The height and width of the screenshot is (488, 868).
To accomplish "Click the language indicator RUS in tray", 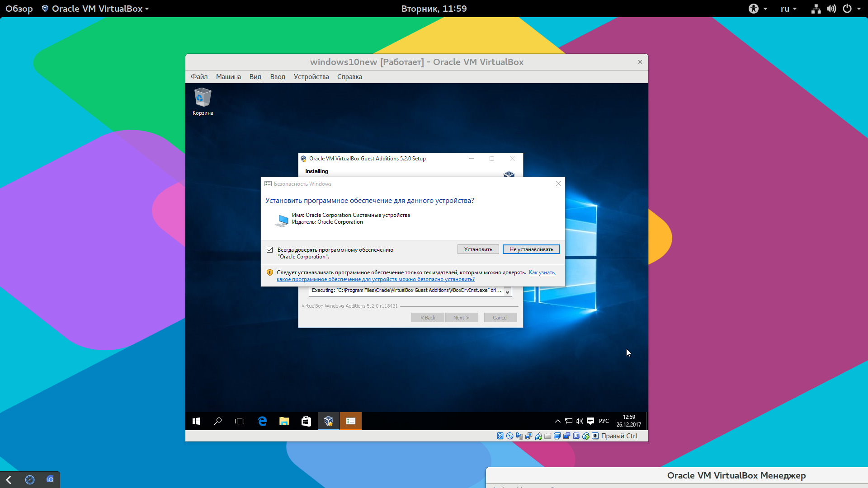I will pos(604,421).
